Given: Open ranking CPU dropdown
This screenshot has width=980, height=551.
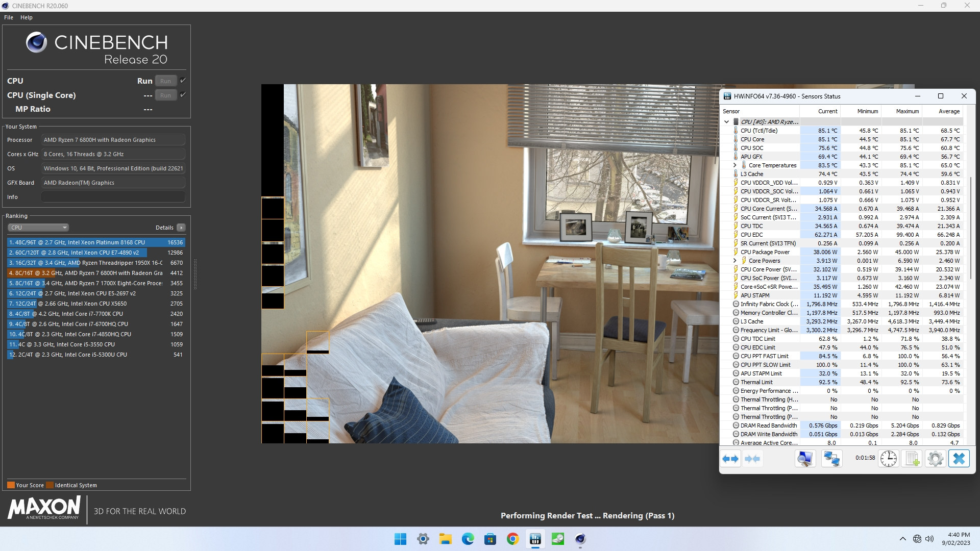Looking at the screenshot, I should (38, 228).
